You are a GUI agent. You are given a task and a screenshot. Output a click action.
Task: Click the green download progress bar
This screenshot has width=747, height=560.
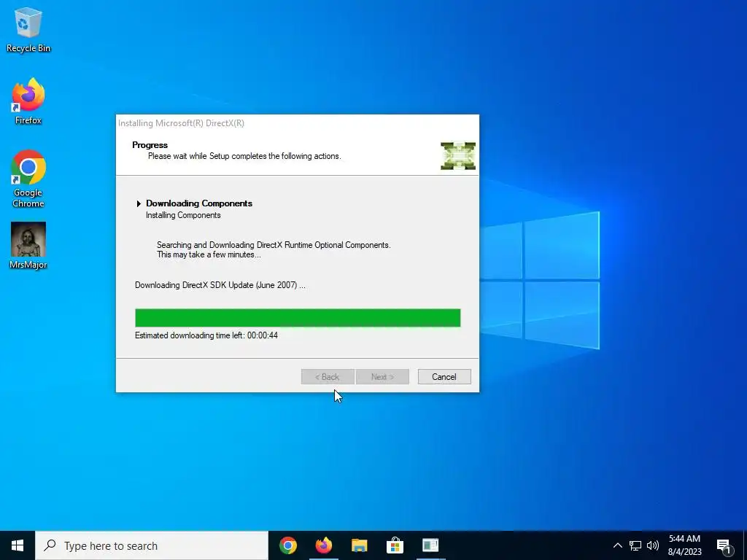coord(298,318)
